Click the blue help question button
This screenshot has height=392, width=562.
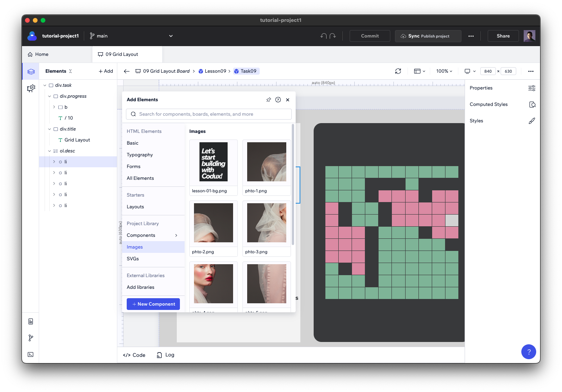tap(529, 352)
